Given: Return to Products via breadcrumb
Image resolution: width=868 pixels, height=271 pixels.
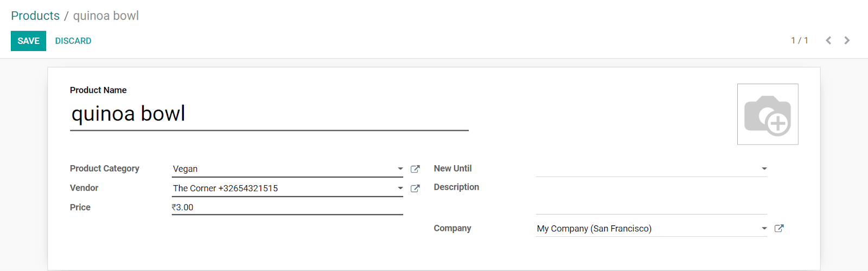Looking at the screenshot, I should 35,16.
